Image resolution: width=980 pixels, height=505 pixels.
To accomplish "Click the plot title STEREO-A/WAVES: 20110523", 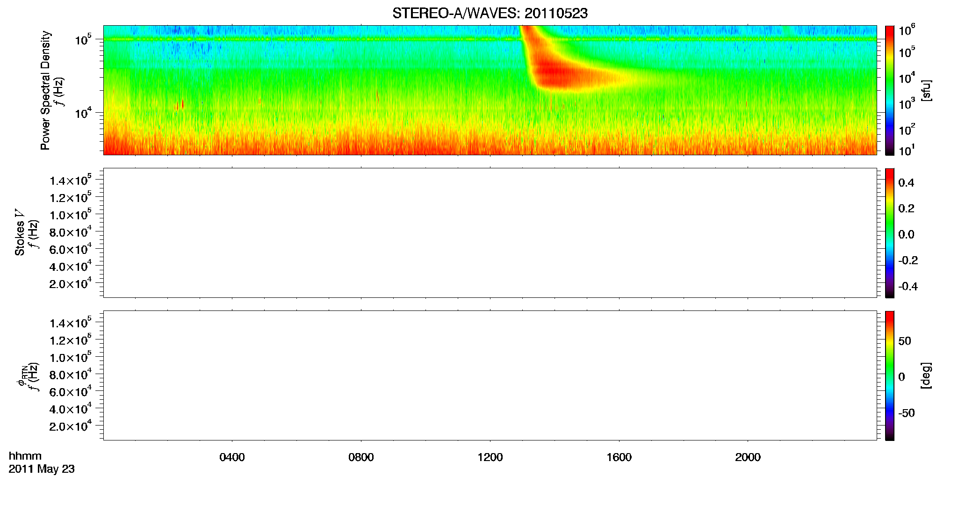I will click(x=490, y=14).
